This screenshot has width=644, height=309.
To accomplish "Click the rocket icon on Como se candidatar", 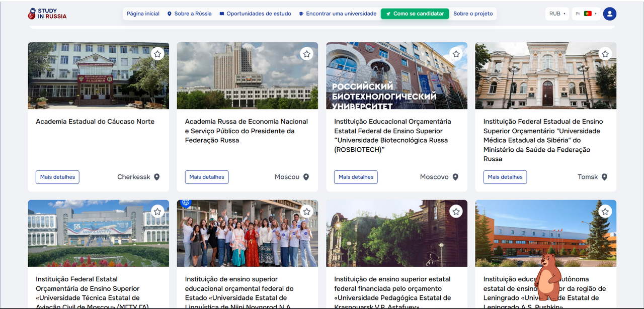I will point(388,14).
